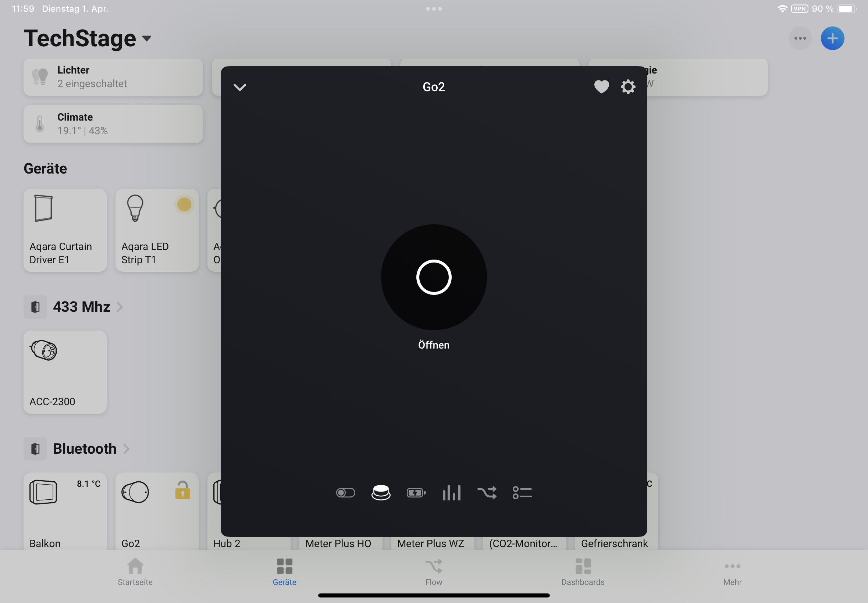The image size is (868, 603).
Task: Favorite Go2 with the heart icon
Action: pos(601,87)
